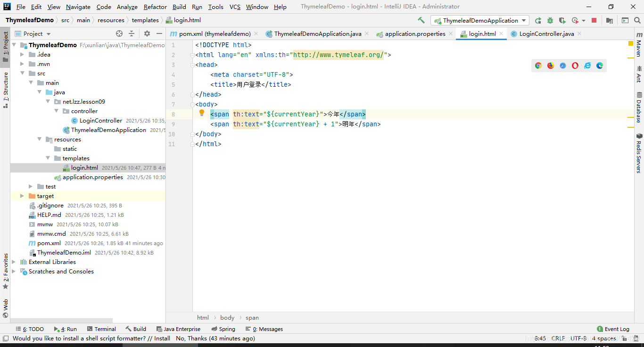The height and width of the screenshot is (347, 644).
Task: Expand the test folder
Action: [31, 187]
